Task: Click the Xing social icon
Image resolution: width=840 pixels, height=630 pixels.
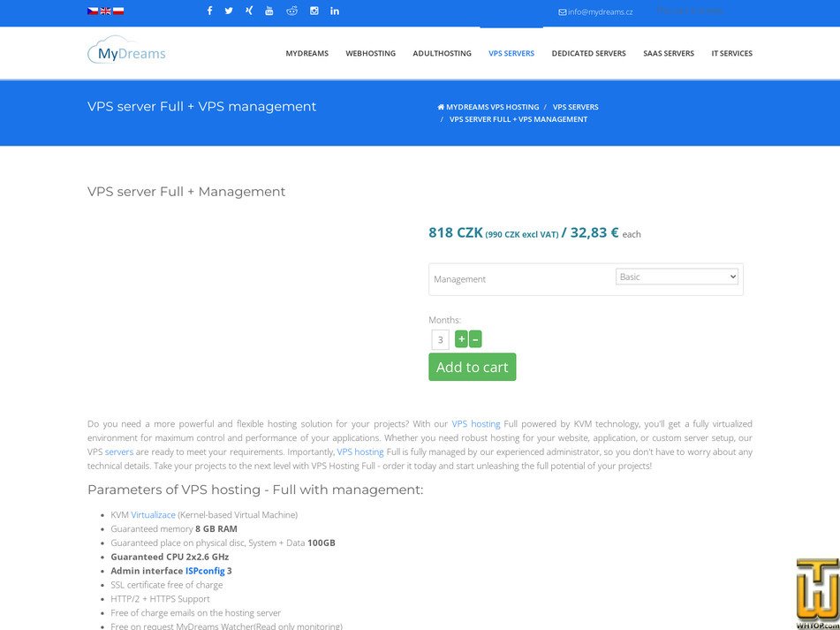Action: [248, 11]
